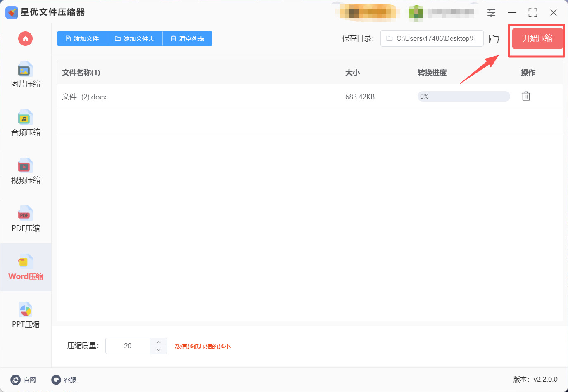This screenshot has width=568, height=392.
Task: Switch to 音频压缩 audio compression
Action: [26, 123]
